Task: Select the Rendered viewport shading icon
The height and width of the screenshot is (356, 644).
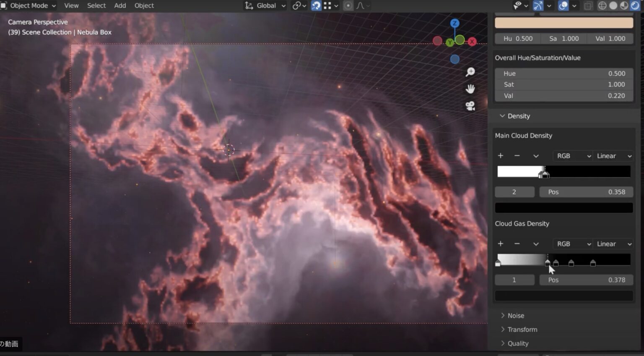Action: click(x=634, y=5)
